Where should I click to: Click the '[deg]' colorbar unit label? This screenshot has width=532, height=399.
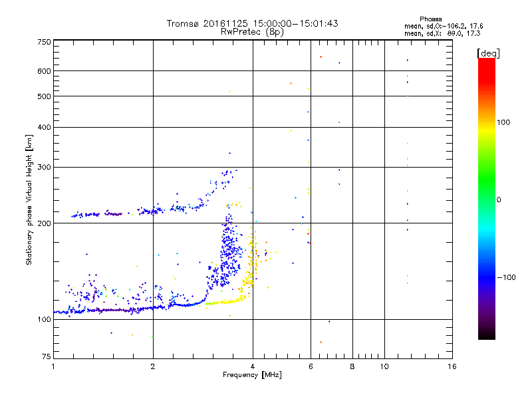[488, 53]
